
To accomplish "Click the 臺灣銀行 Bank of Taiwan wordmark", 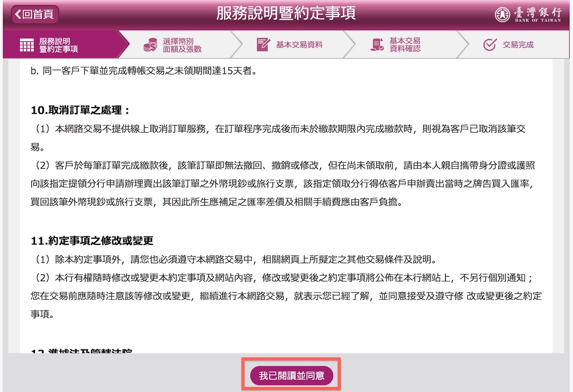I will click(x=538, y=15).
